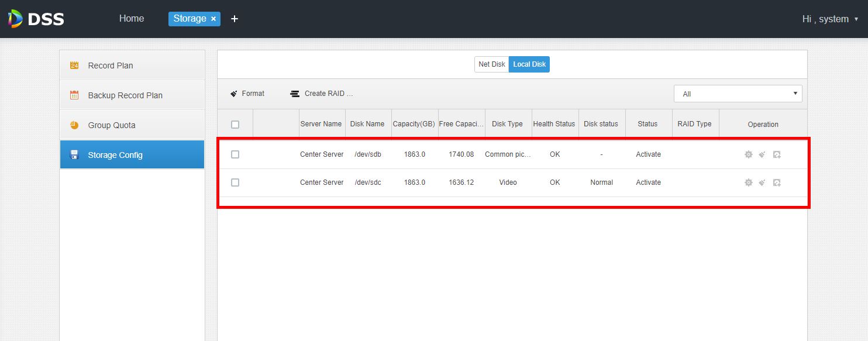This screenshot has width=868, height=341.
Task: Click the Operation column header
Action: coord(763,124)
